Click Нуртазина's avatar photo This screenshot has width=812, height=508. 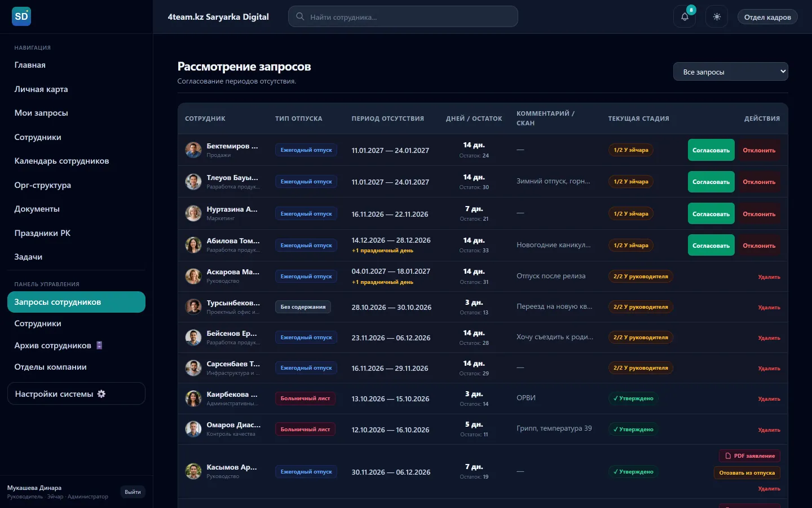[x=193, y=213]
